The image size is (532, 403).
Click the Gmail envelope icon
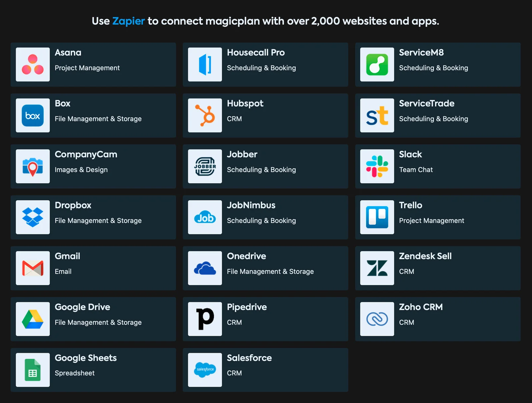click(33, 268)
